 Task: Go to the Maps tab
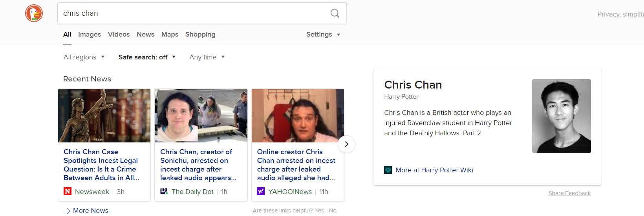click(170, 35)
